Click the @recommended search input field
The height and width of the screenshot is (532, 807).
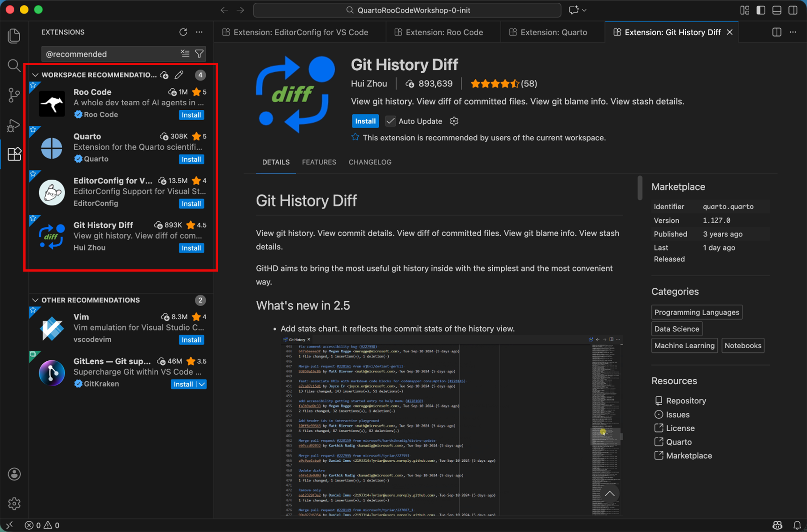pos(110,54)
